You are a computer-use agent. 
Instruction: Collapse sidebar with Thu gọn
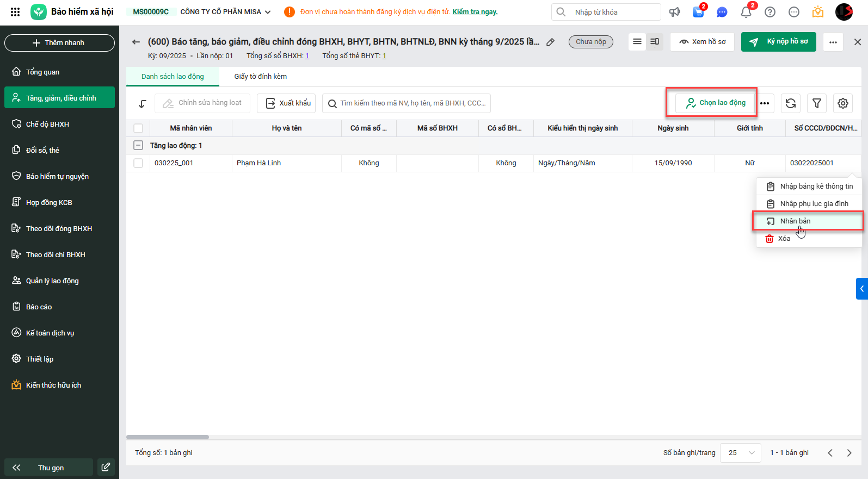pos(48,468)
